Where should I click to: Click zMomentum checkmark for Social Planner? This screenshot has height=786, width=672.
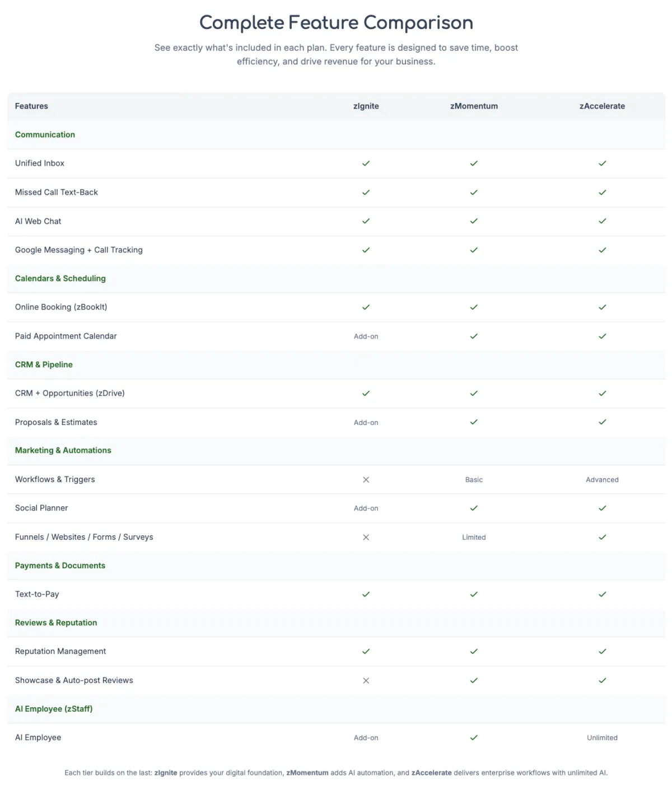coord(474,508)
